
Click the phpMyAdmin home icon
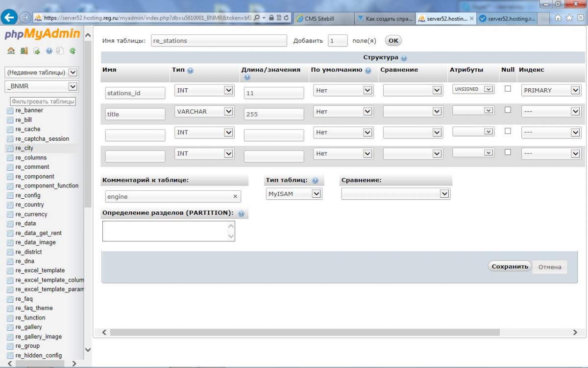[11, 51]
